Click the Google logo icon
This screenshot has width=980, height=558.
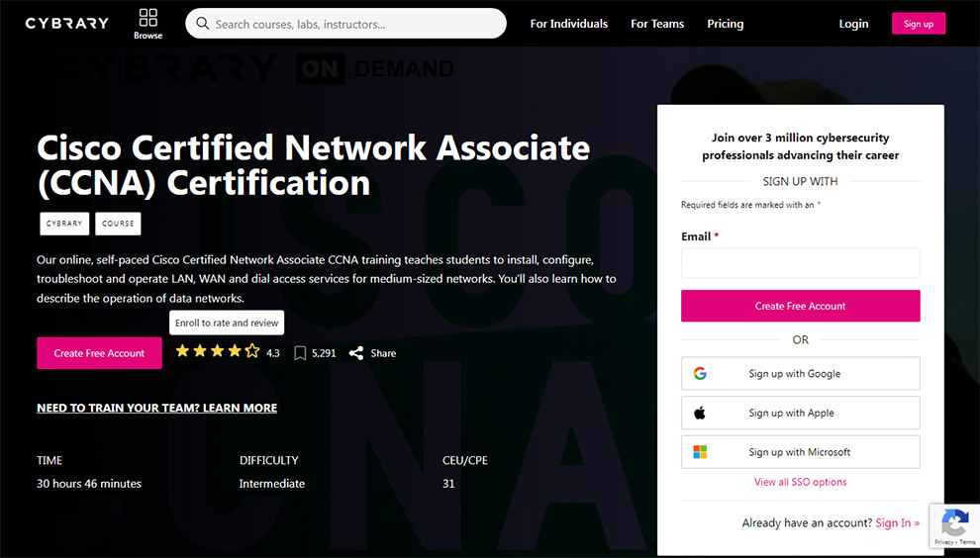[700, 374]
